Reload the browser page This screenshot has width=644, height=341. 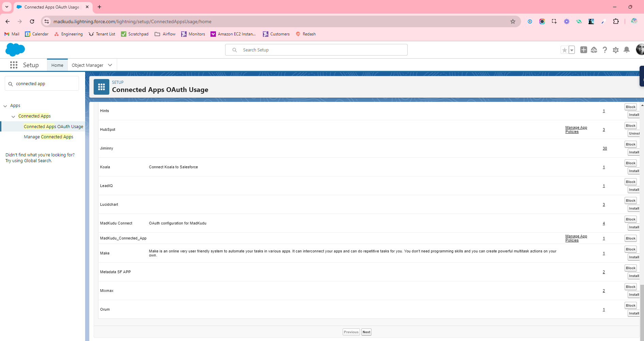coord(32,21)
